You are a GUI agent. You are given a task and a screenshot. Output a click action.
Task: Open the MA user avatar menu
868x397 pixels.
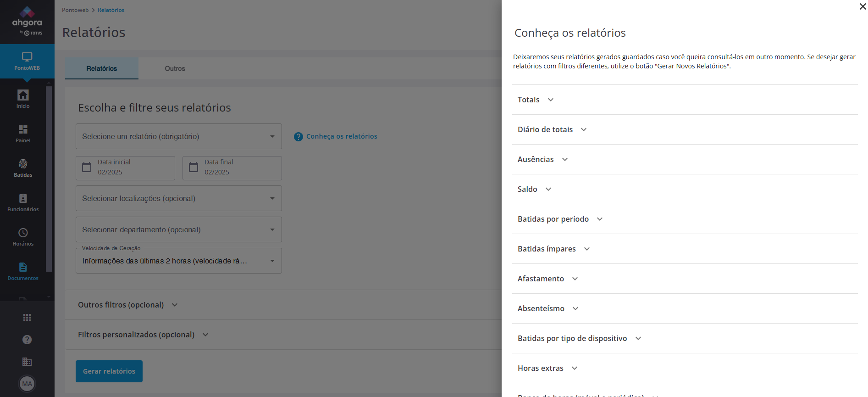pyautogui.click(x=27, y=384)
